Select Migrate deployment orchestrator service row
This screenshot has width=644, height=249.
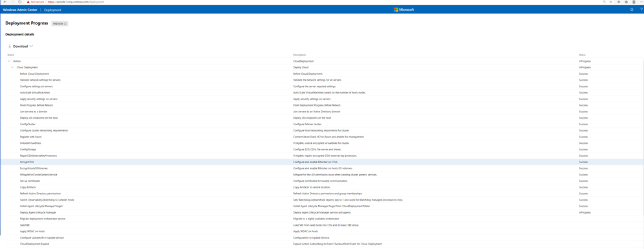click(x=322, y=219)
